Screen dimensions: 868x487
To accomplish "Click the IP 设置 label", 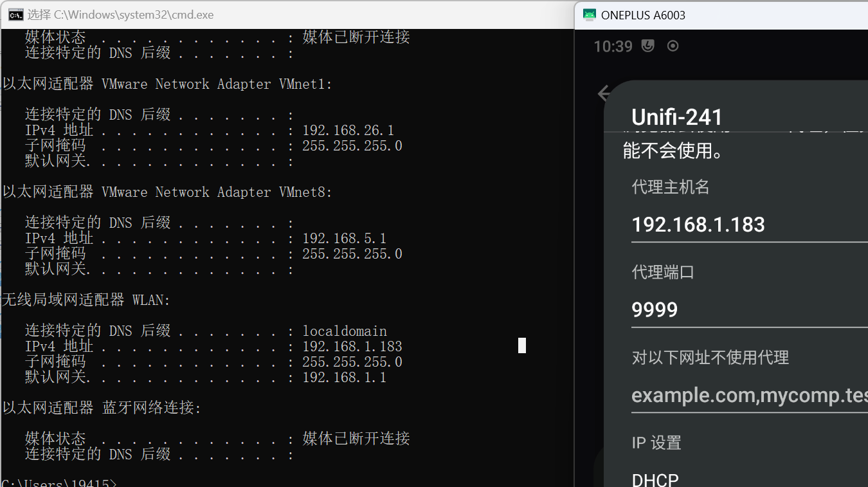I will [656, 443].
